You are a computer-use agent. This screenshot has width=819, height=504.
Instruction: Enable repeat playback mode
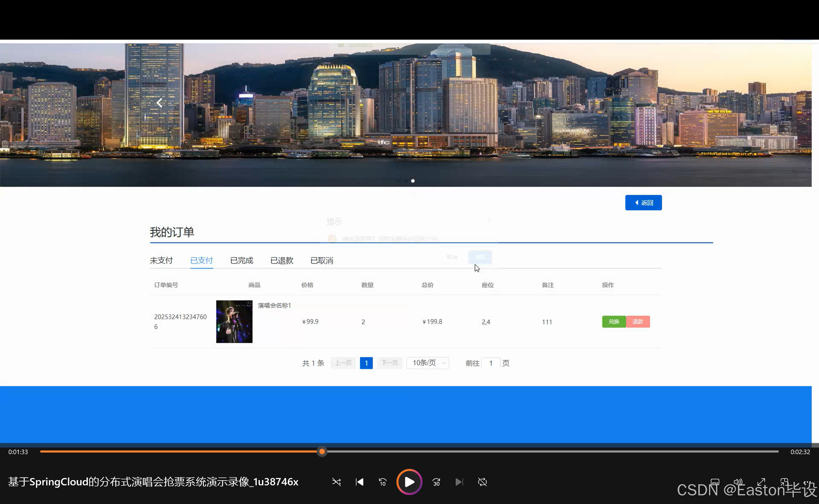pyautogui.click(x=482, y=482)
